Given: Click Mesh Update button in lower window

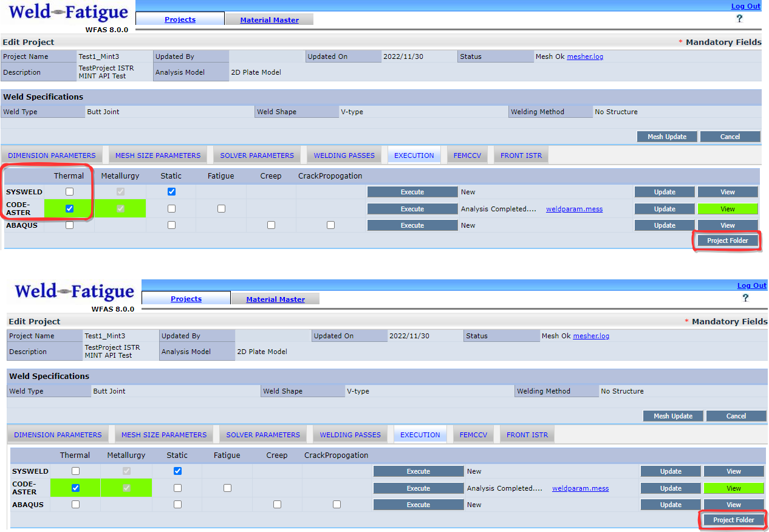Looking at the screenshot, I should pos(673,416).
